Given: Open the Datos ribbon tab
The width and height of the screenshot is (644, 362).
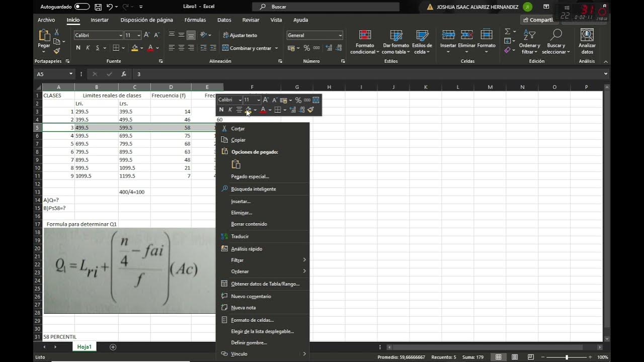Looking at the screenshot, I should point(224,20).
